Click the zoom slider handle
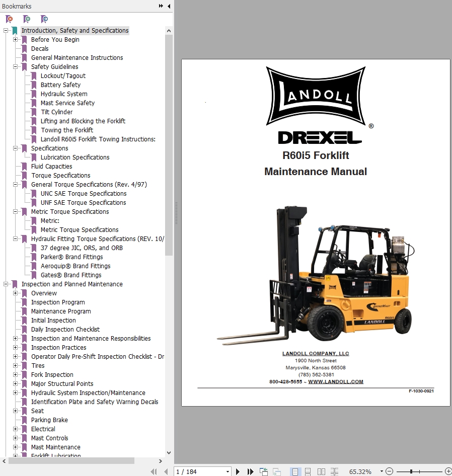This screenshot has height=476, width=452. (x=411, y=471)
